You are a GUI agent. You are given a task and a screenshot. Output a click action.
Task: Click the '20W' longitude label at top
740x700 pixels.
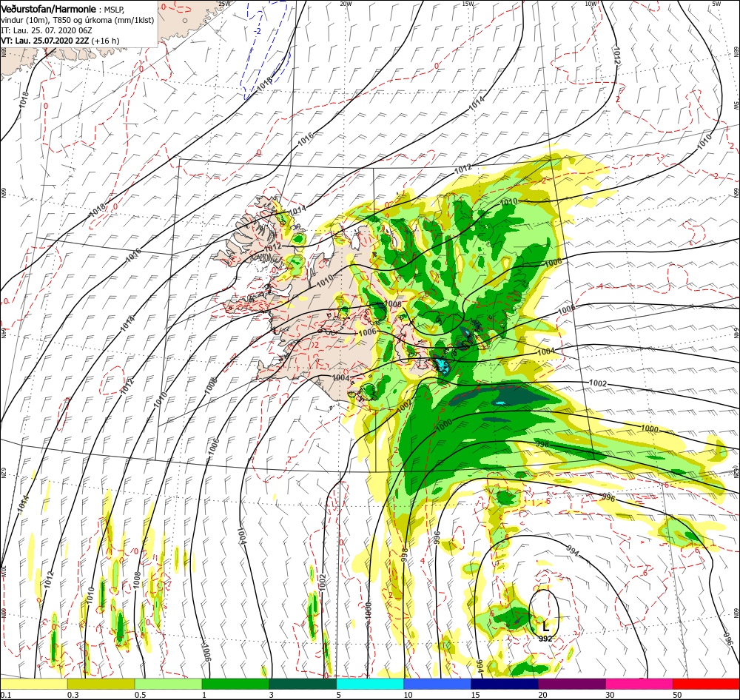pyautogui.click(x=346, y=4)
